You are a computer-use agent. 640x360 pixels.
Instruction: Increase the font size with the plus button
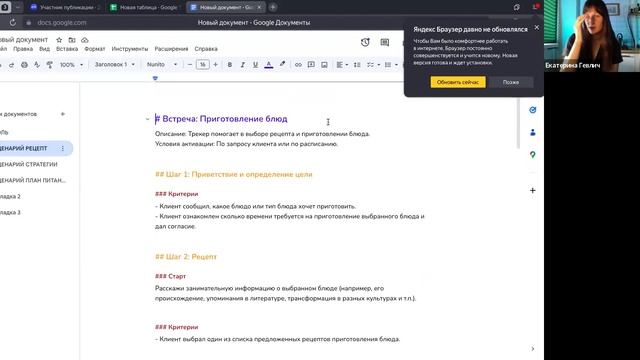coord(216,64)
